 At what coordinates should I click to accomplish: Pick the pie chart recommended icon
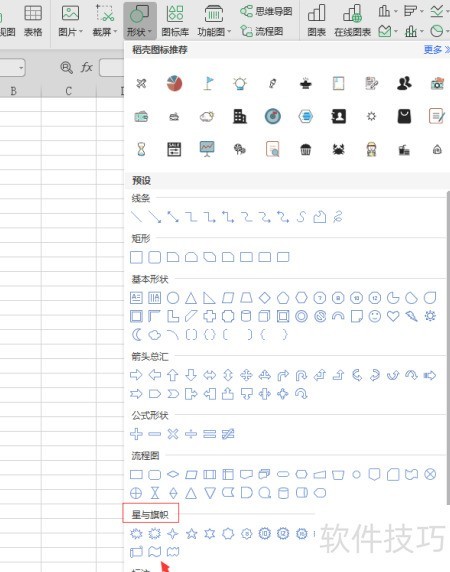(x=174, y=84)
